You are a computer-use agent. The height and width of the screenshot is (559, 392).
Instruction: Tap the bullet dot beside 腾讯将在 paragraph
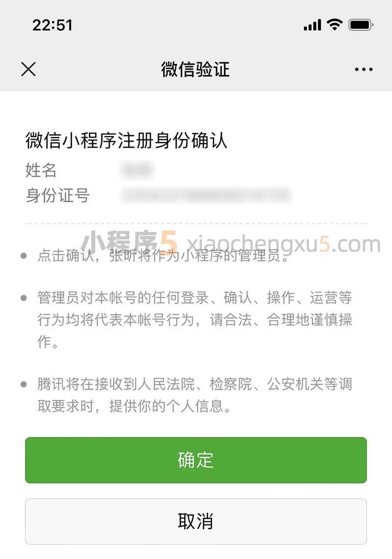(x=24, y=384)
